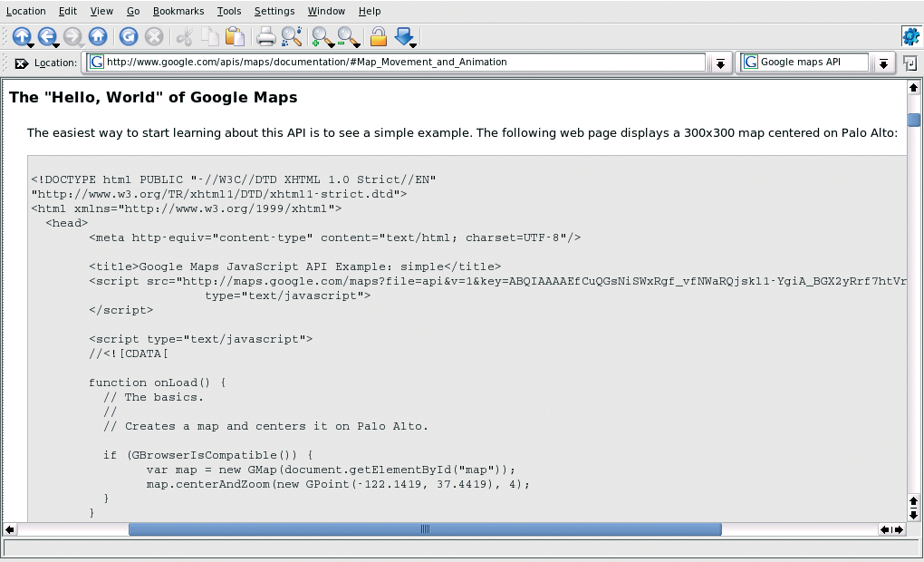Click the Go icon beside the search box
Viewport: 924px width, 562px height.
910,63
